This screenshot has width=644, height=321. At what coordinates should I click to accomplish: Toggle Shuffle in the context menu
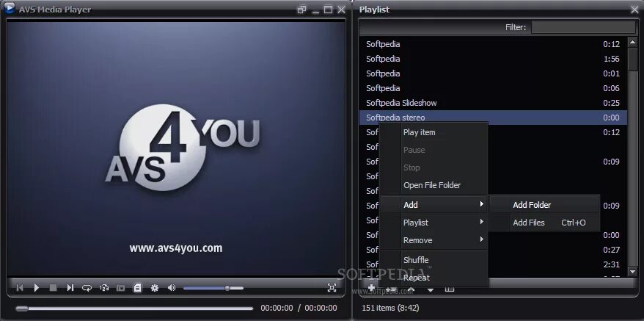433,260
